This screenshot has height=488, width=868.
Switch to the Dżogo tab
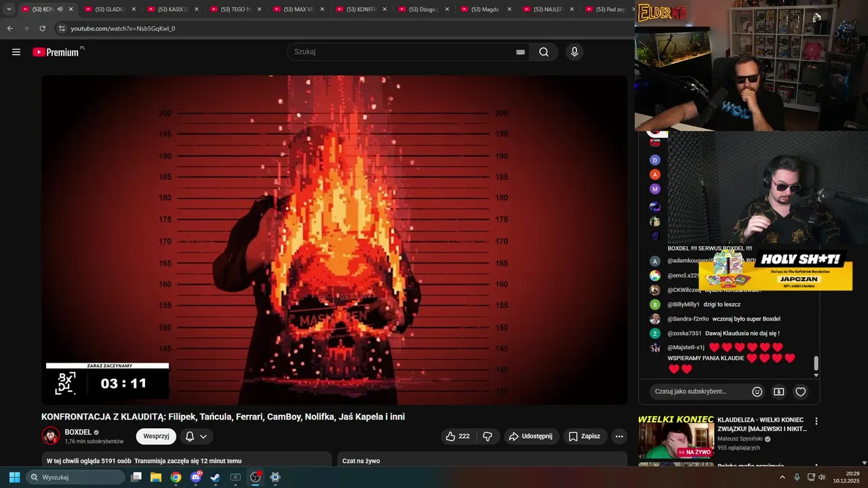[x=424, y=9]
